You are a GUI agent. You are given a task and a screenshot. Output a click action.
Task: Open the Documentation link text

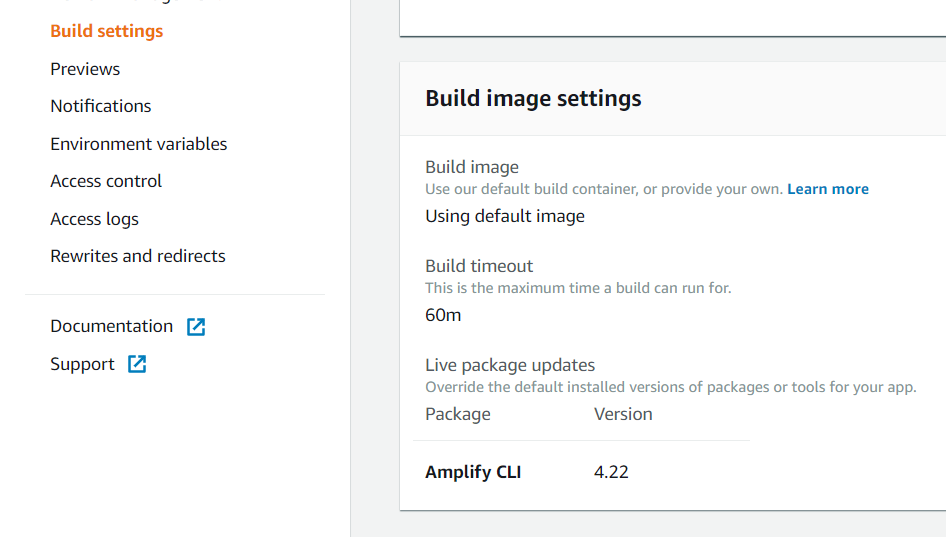point(111,326)
